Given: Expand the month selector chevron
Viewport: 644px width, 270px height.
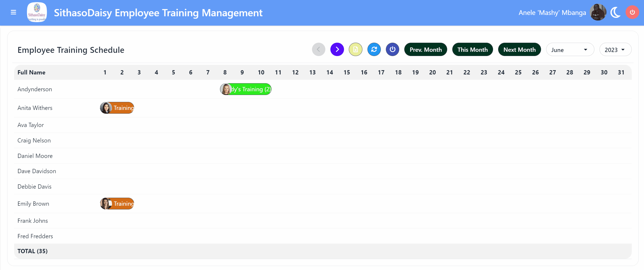Looking at the screenshot, I should [586, 49].
